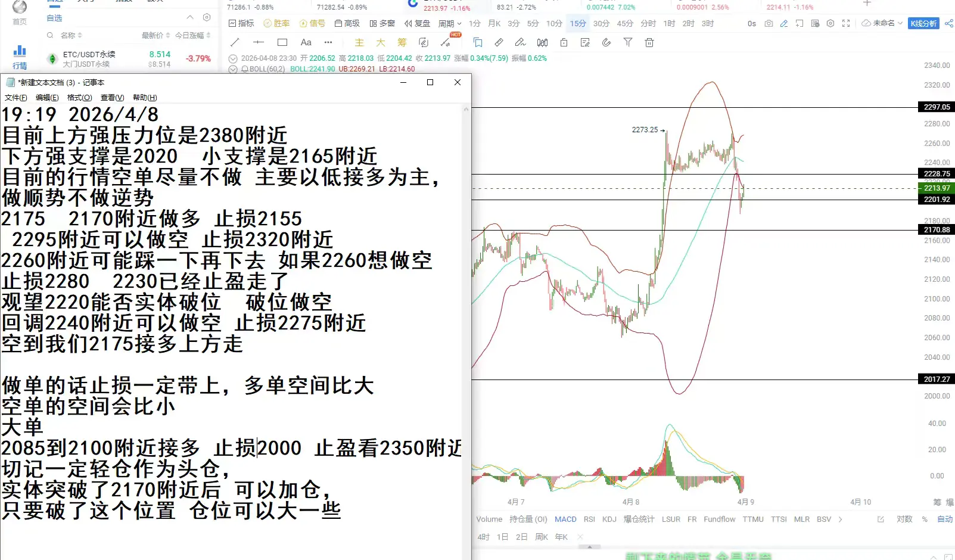
Task: Enter fullscreen chart mode
Action: pyautogui.click(x=846, y=23)
